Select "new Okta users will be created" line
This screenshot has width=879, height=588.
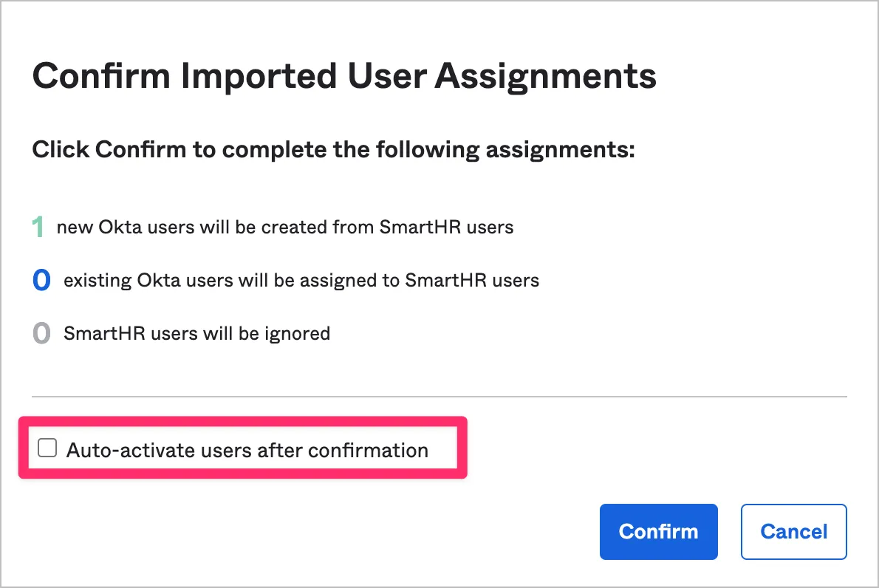point(284,227)
